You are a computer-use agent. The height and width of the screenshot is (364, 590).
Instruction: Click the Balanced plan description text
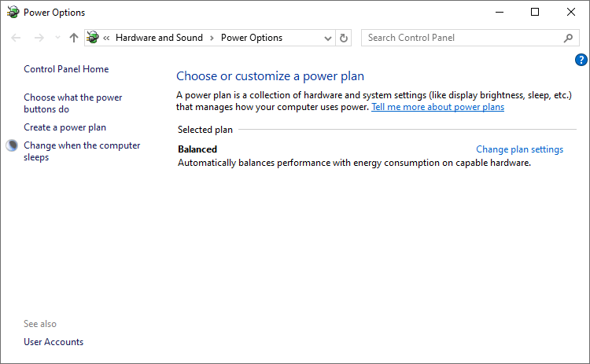[x=354, y=163]
